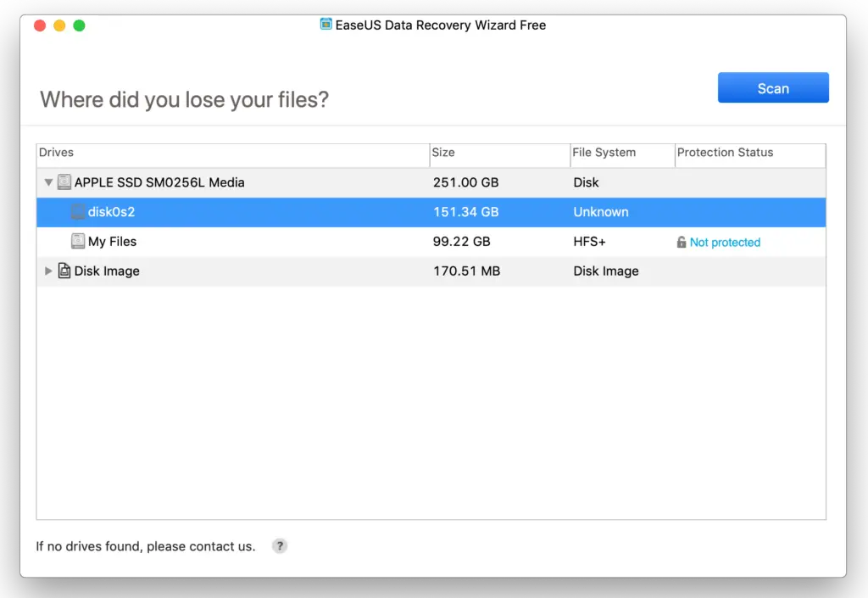Viewport: 868px width, 598px height.
Task: Click the Disk file system cell of APPLE SSD
Action: (x=586, y=182)
